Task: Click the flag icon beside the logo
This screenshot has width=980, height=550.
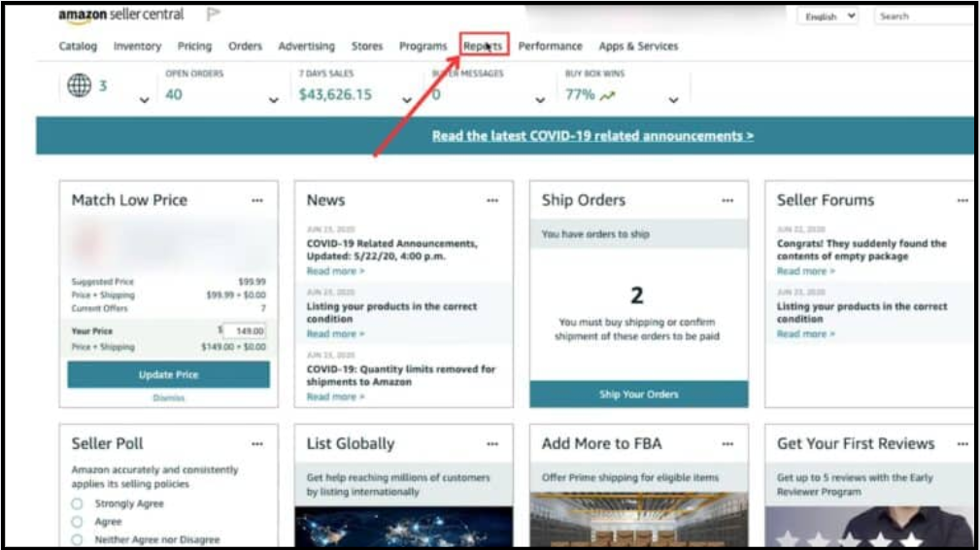Action: [214, 16]
